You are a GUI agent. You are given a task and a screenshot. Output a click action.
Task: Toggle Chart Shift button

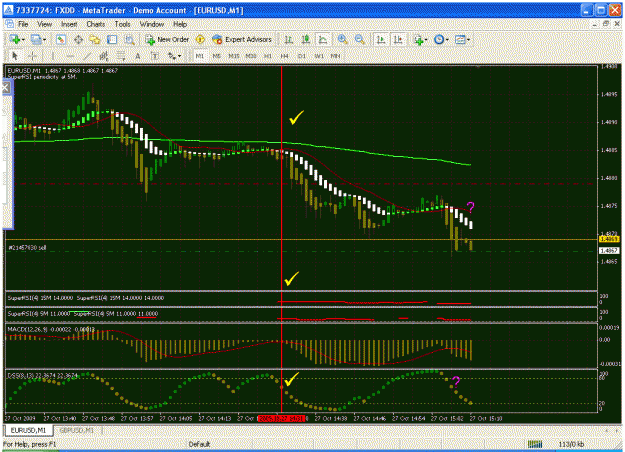coord(398,39)
